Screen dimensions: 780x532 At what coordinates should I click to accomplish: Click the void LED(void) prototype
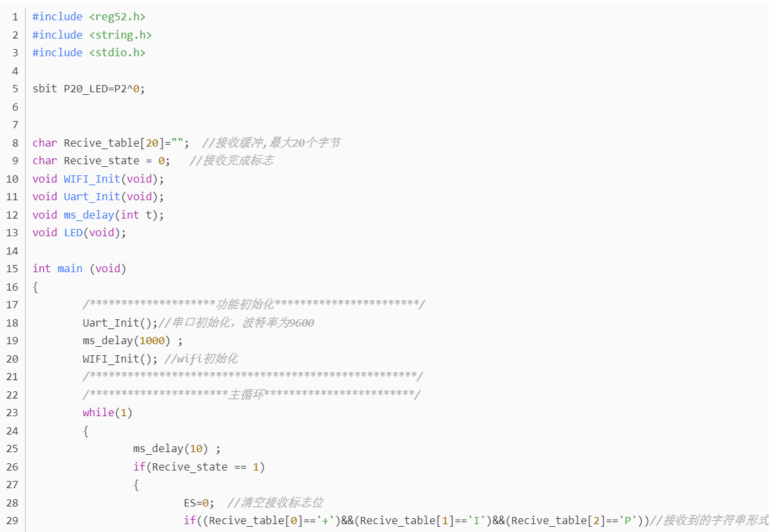pyautogui.click(x=79, y=232)
